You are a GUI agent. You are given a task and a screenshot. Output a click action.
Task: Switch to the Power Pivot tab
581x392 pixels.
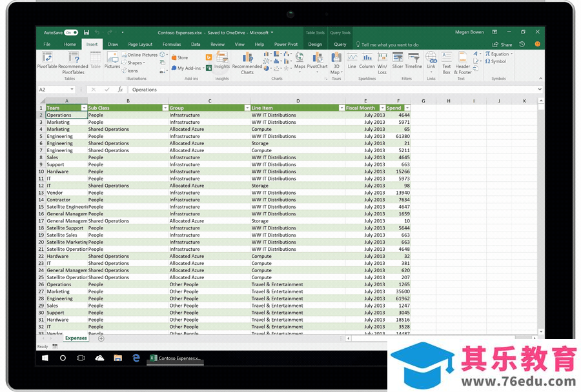(x=286, y=44)
